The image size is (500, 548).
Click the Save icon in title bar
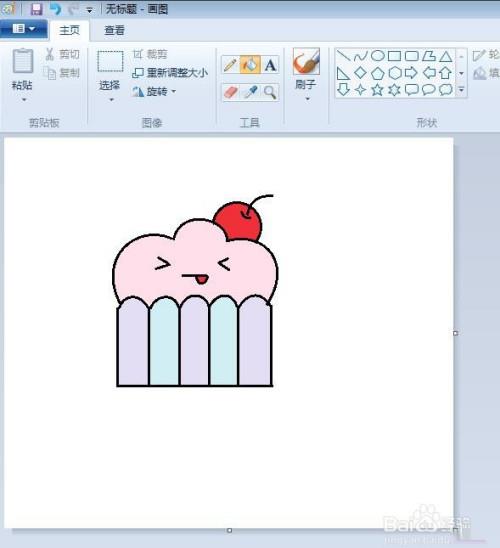(x=36, y=9)
